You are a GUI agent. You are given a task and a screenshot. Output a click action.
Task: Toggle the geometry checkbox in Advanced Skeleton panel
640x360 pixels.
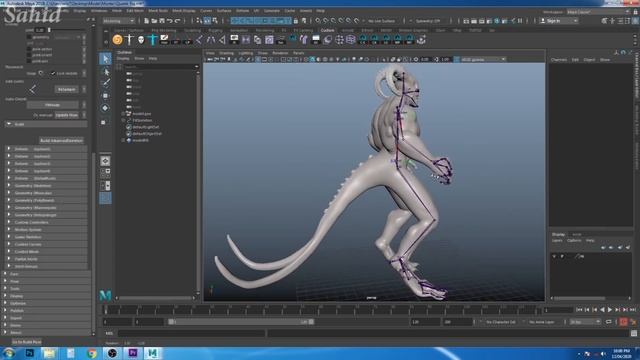pos(29,37)
